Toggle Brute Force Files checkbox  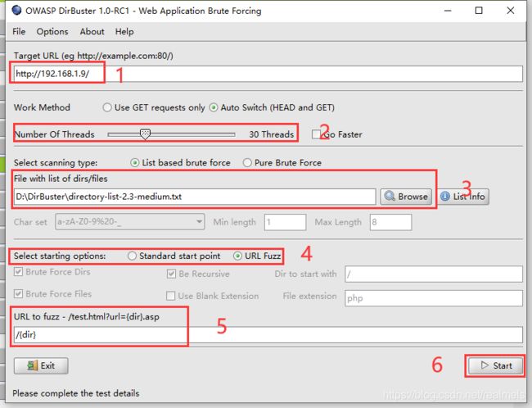[18, 294]
